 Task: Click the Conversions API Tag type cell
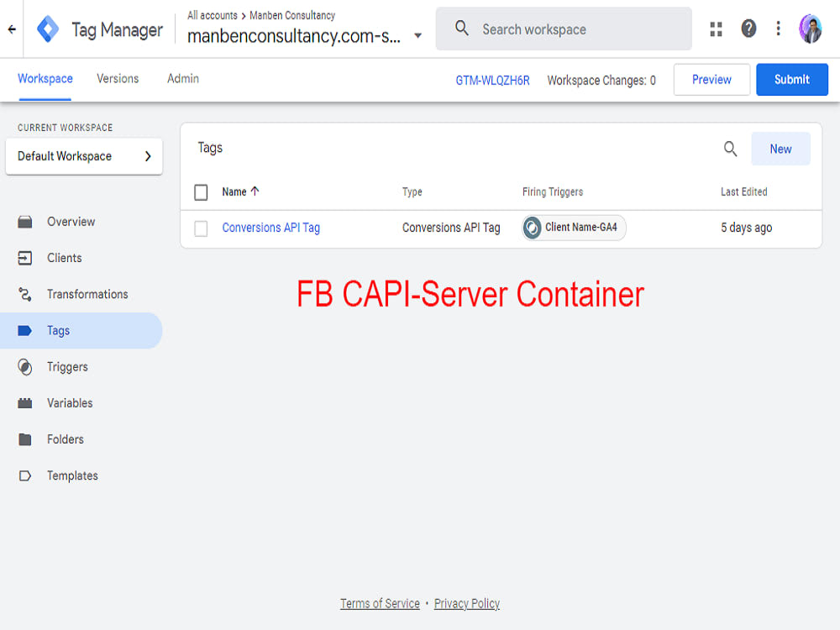tap(451, 228)
